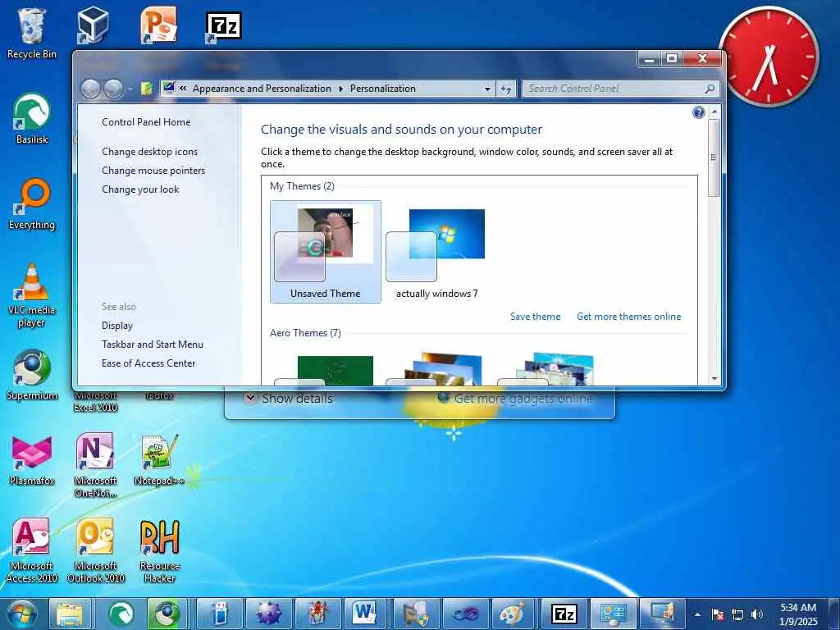Image resolution: width=840 pixels, height=630 pixels.
Task: Expand Show details in gadgets window
Action: click(289, 399)
